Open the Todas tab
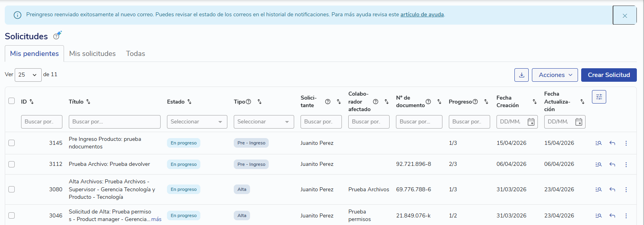The image size is (644, 225). click(136, 54)
